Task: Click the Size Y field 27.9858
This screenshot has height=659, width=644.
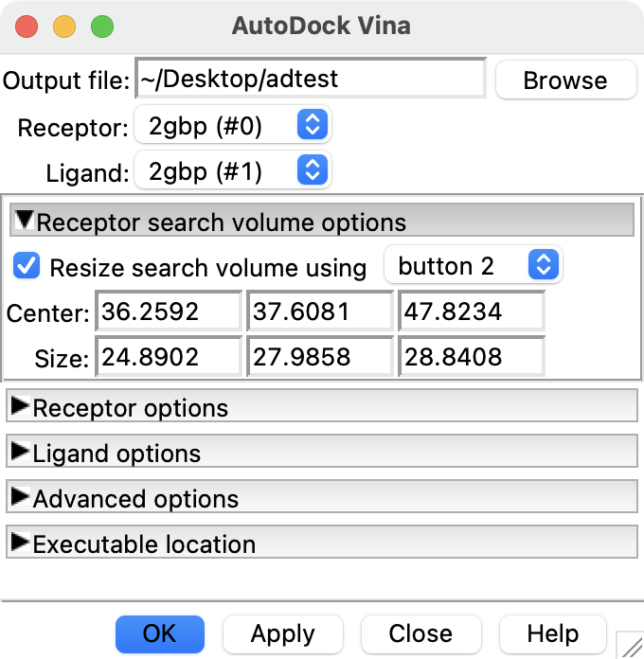Action: 319,357
